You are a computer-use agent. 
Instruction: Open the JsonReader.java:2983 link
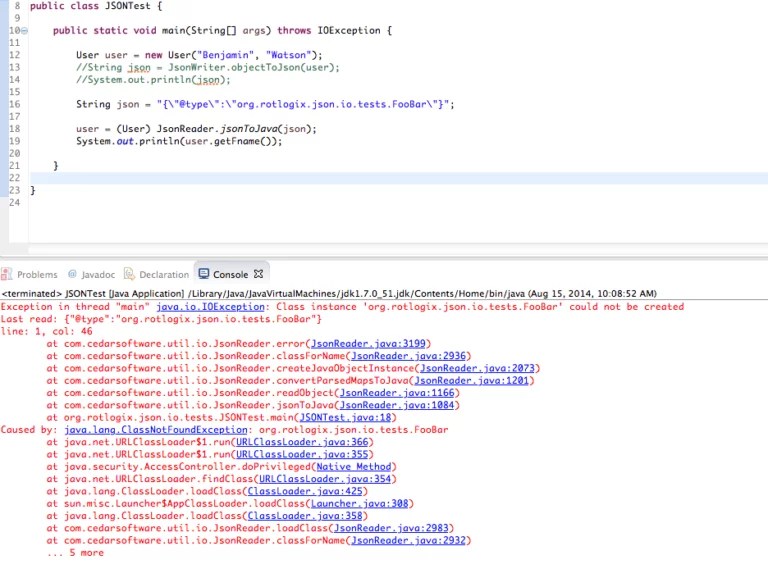coord(391,528)
